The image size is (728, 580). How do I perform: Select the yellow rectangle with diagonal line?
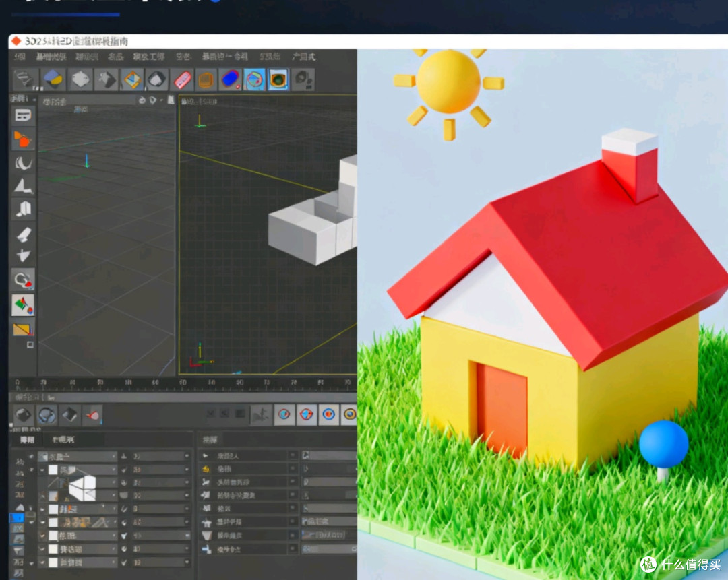point(22,330)
